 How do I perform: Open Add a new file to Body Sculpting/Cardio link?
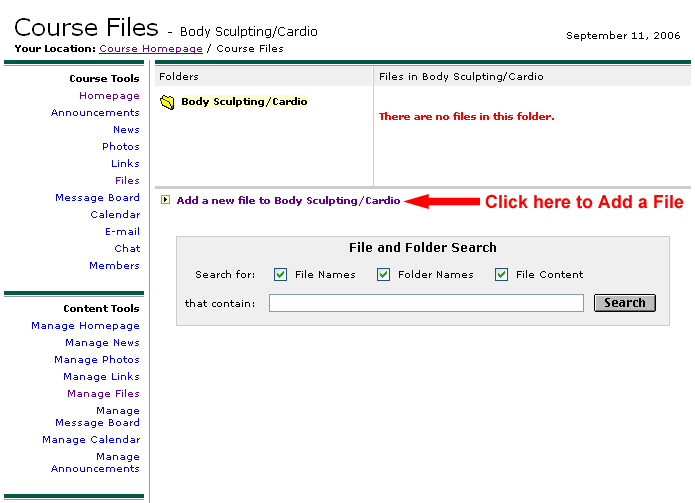288,200
